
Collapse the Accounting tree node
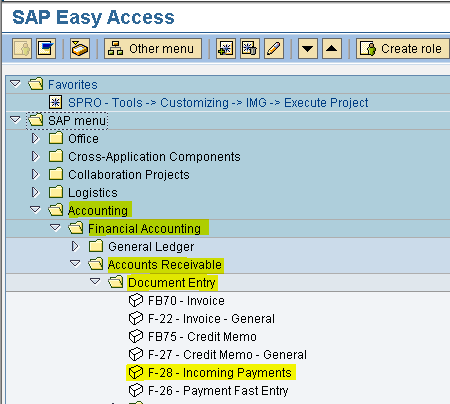[x=35, y=210]
